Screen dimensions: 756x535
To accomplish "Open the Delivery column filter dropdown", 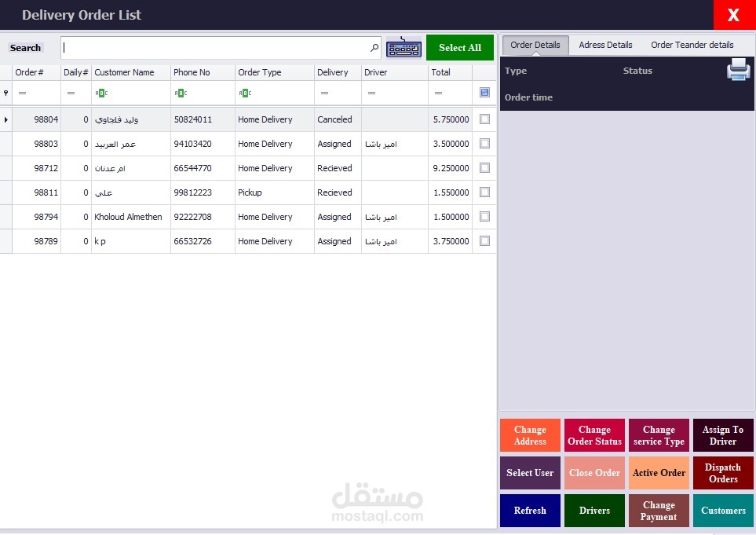I will click(x=323, y=92).
